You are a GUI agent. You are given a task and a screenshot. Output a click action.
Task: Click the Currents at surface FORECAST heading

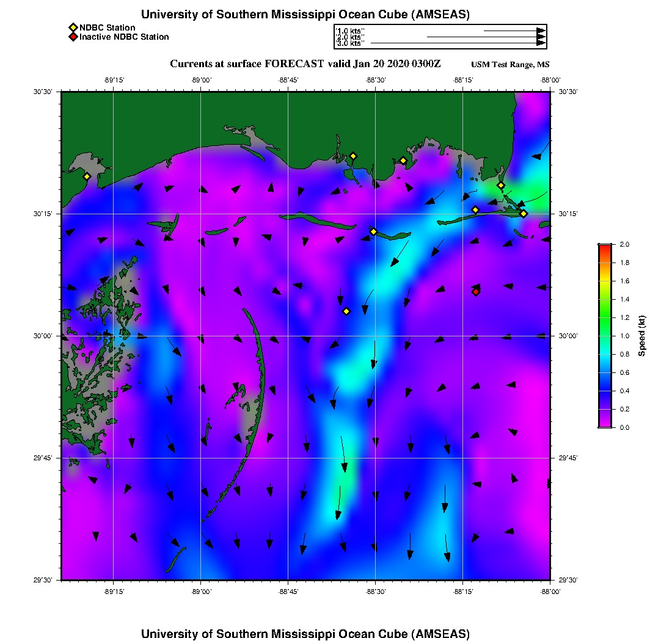pos(305,64)
